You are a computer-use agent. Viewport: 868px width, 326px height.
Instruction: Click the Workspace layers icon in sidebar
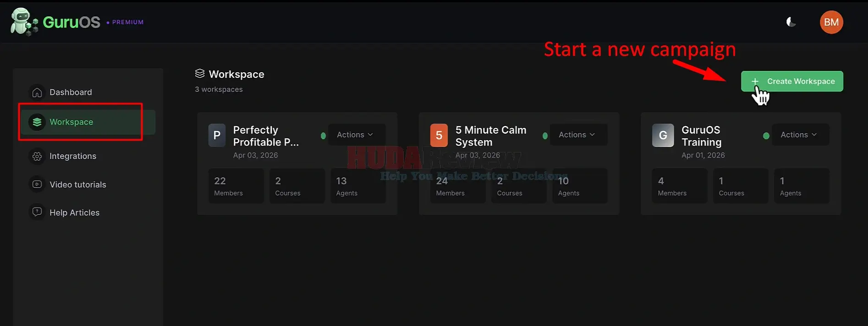click(37, 122)
